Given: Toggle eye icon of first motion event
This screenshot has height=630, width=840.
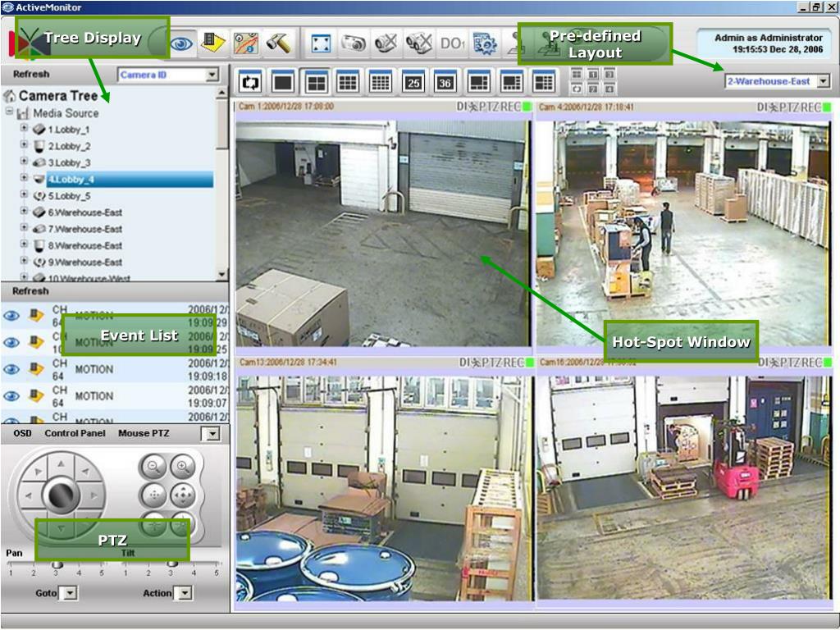Looking at the screenshot, I should 11,316.
